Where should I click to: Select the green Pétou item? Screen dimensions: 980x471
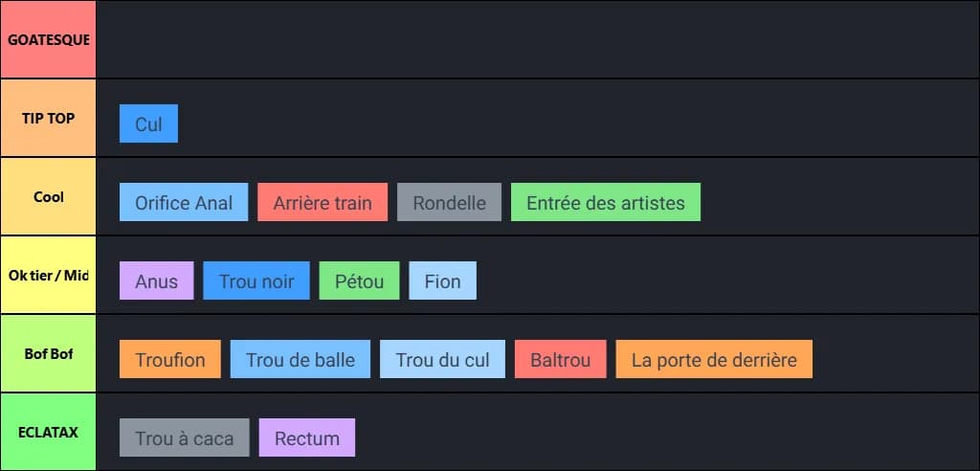click(x=359, y=281)
